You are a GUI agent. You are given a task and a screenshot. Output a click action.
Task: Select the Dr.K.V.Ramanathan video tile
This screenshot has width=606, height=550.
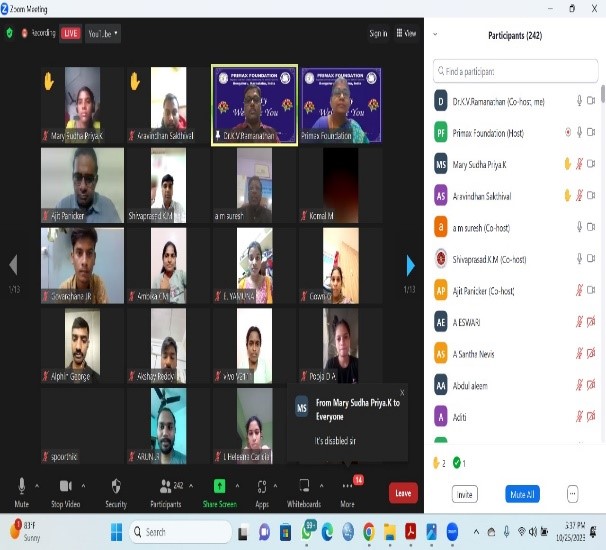coord(254,105)
